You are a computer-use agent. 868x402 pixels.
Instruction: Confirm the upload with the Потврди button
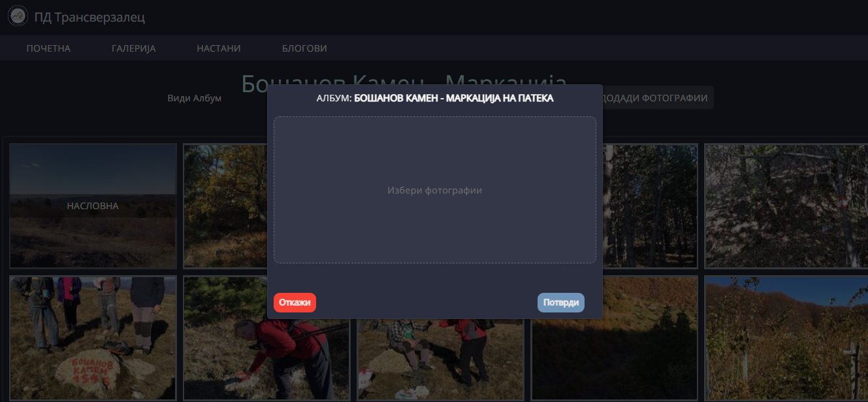(560, 303)
